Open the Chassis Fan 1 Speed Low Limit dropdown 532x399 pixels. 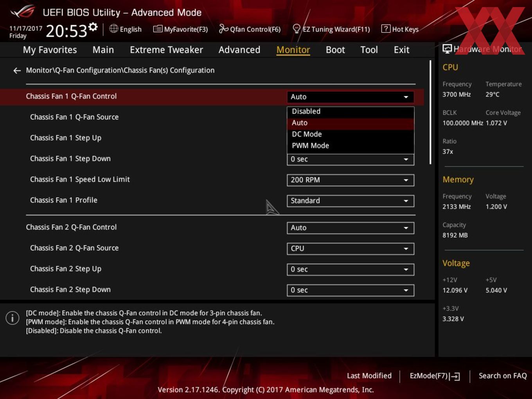pos(350,180)
